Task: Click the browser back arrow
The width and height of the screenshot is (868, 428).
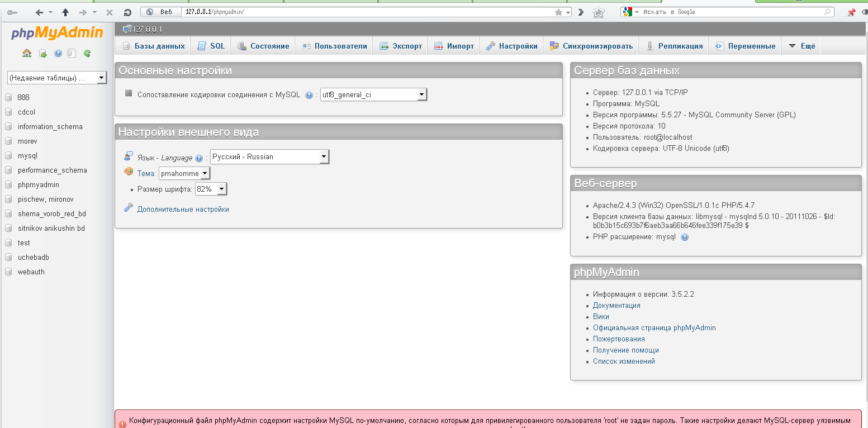Action: coord(39,12)
